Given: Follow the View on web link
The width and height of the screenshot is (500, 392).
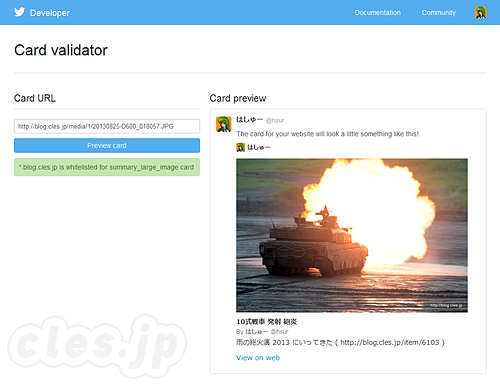Looking at the screenshot, I should [x=258, y=358].
